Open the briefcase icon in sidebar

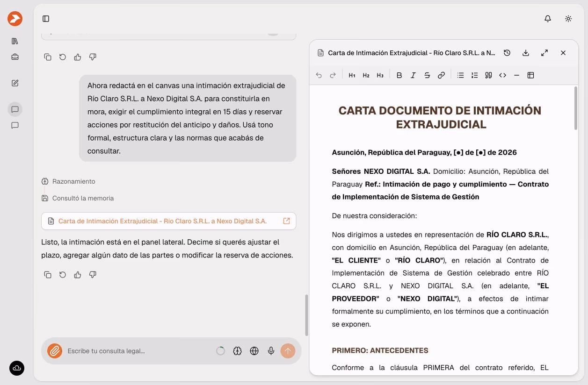[15, 57]
